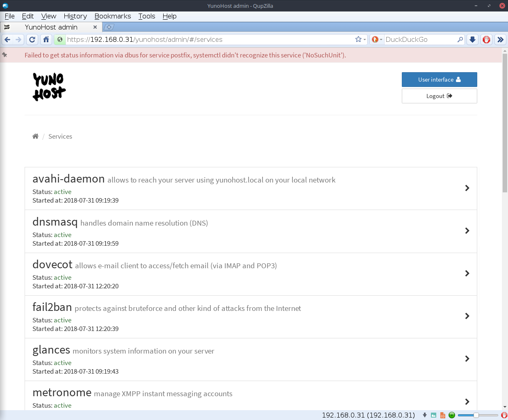The width and height of the screenshot is (508, 420).
Task: Click the pin icon on the error banner
Action: (x=5, y=55)
